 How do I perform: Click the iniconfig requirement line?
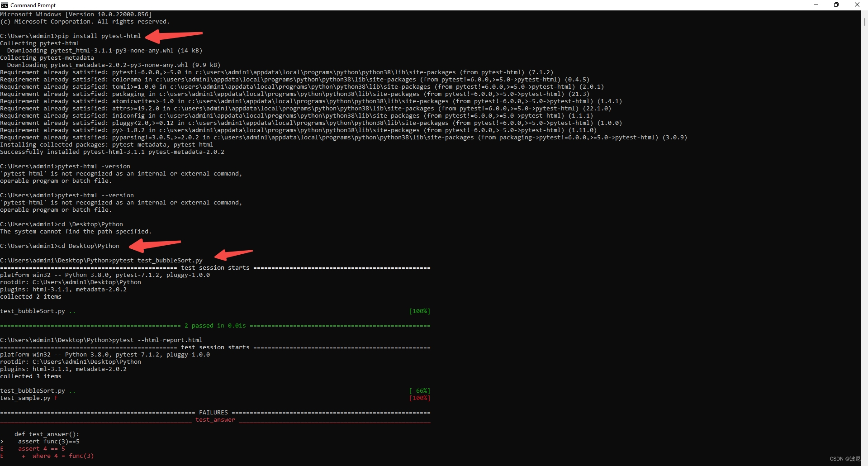[x=297, y=116]
